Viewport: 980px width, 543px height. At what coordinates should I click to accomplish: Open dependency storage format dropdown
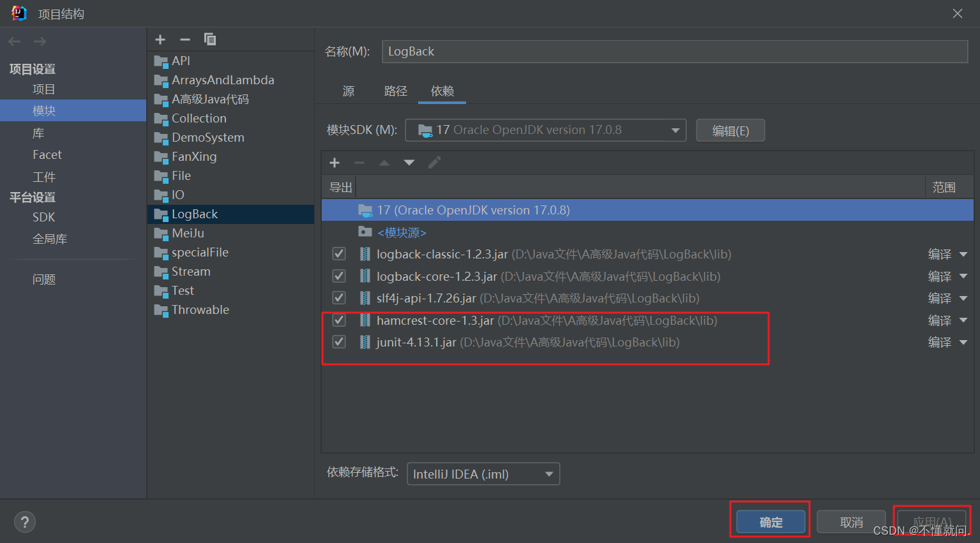483,474
